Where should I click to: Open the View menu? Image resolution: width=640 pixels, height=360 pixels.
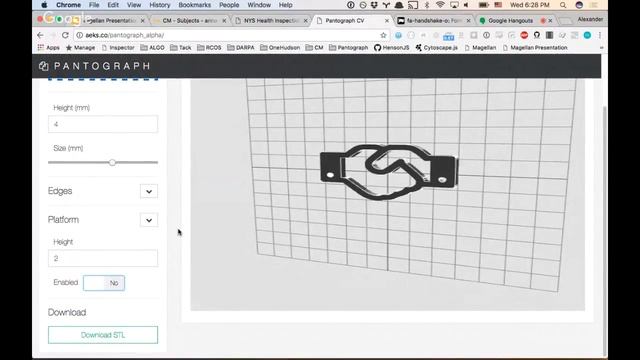pyautogui.click(x=134, y=5)
